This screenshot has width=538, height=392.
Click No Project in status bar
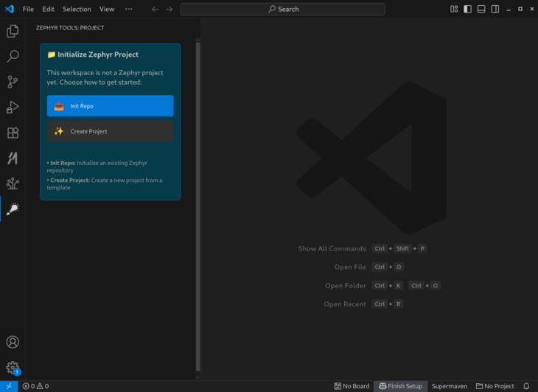coord(495,386)
